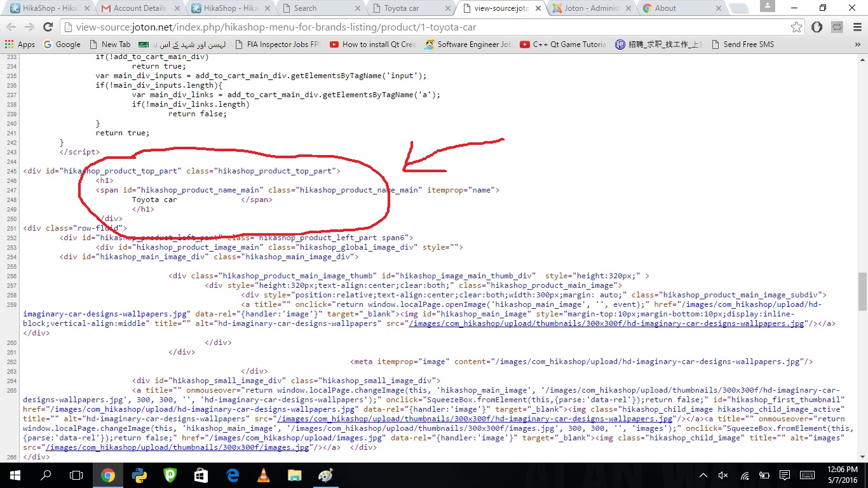This screenshot has width=868, height=488.
Task: Open the touch keyboard tray icon
Action: [x=808, y=475]
